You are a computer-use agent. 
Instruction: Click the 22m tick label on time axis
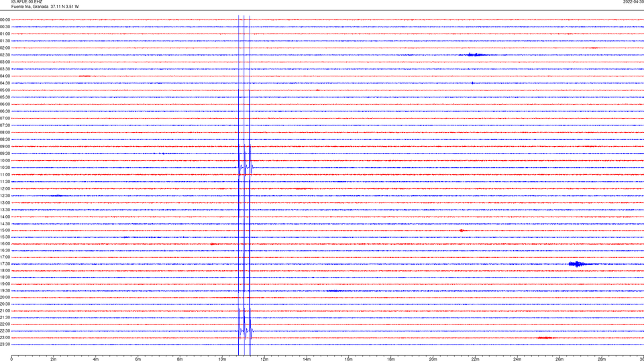tap(475, 359)
